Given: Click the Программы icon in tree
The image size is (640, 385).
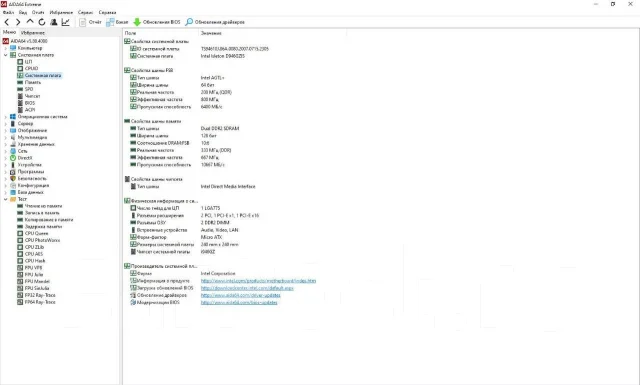Looking at the screenshot, I should [x=13, y=172].
